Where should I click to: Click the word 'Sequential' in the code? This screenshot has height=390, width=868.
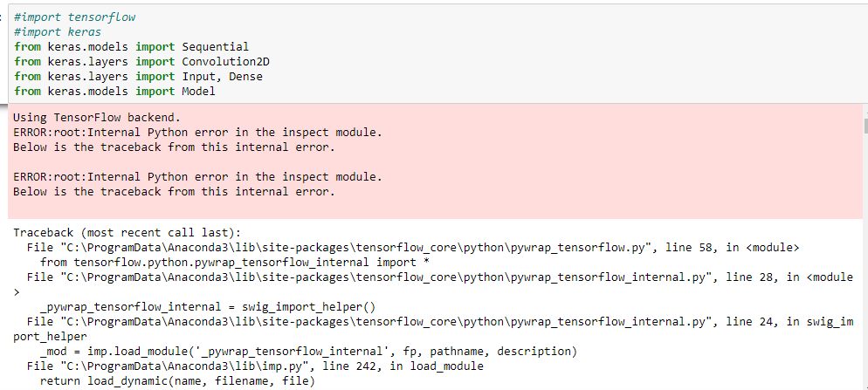pos(216,47)
